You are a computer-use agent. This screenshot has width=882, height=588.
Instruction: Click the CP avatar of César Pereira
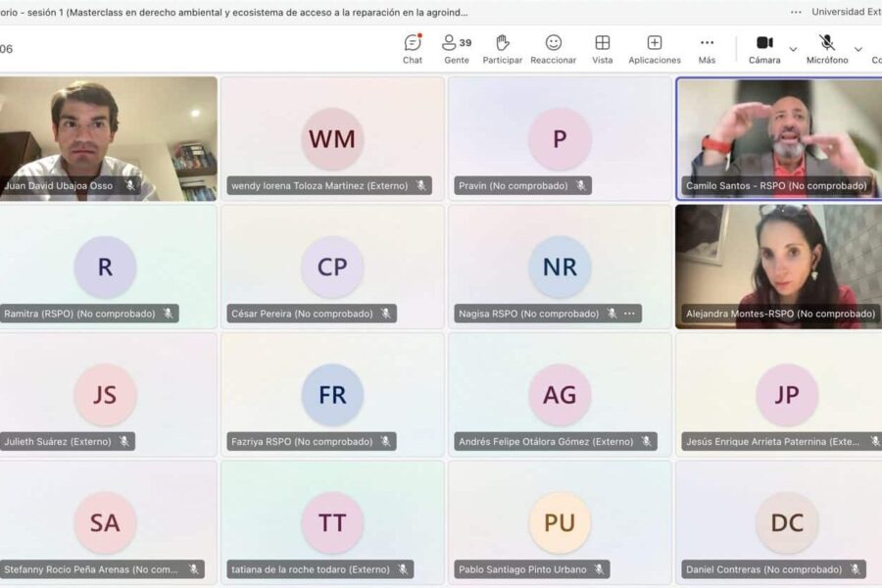(x=332, y=267)
